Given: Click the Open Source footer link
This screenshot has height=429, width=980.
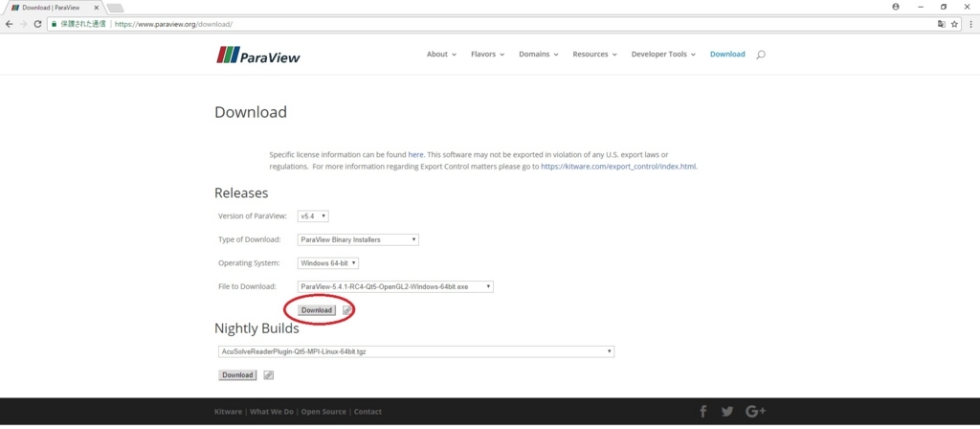Looking at the screenshot, I should point(323,412).
